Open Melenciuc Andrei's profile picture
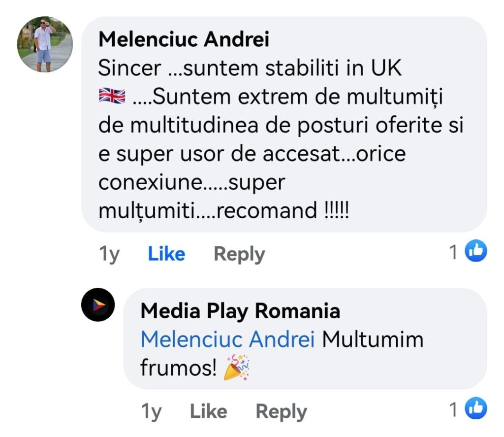 point(45,45)
